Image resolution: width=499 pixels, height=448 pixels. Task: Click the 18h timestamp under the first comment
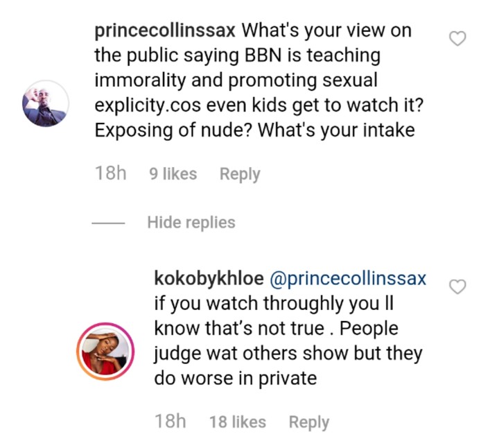[110, 174]
